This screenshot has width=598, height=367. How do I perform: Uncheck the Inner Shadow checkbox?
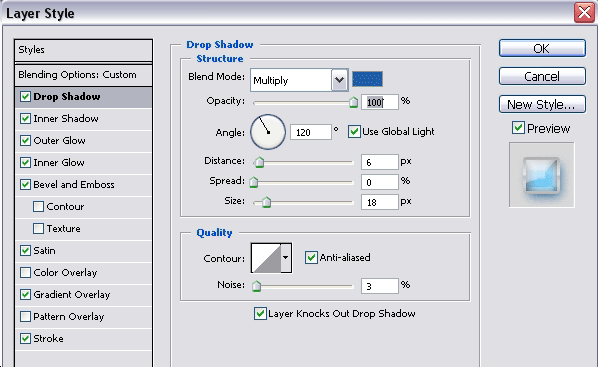point(25,119)
